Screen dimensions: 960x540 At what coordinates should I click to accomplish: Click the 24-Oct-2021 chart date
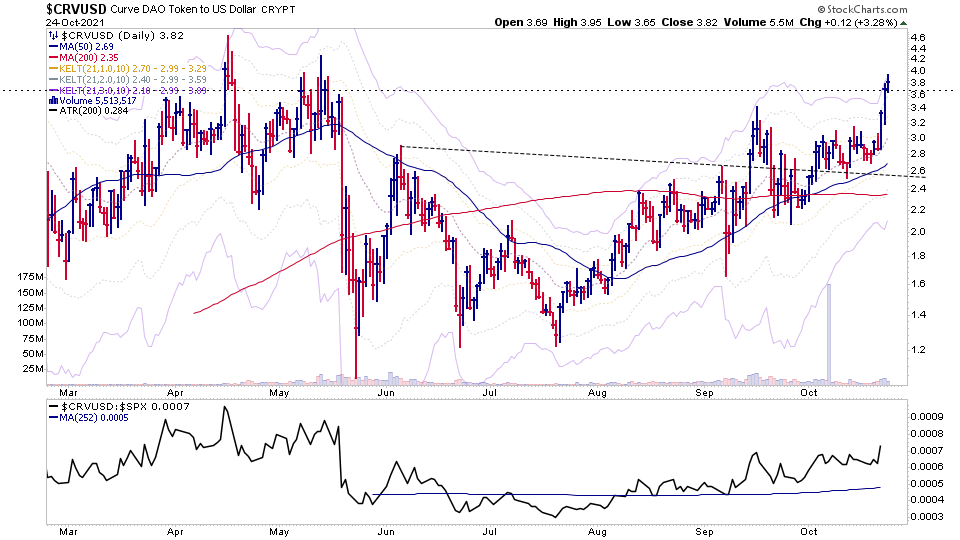tap(75, 23)
